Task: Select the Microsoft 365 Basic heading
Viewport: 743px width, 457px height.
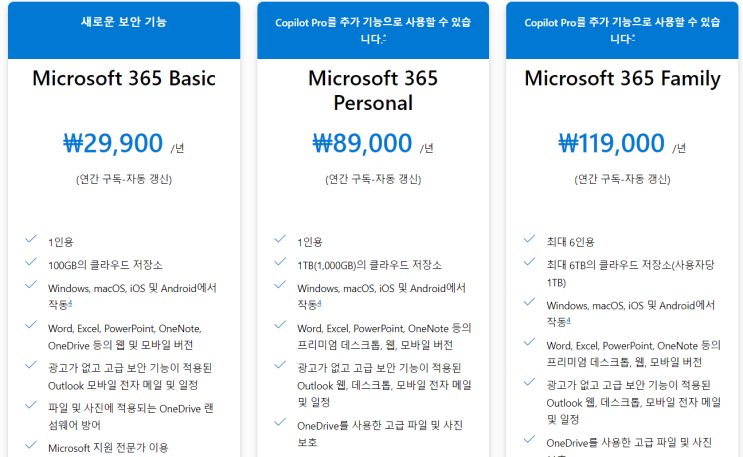Action: 124,79
